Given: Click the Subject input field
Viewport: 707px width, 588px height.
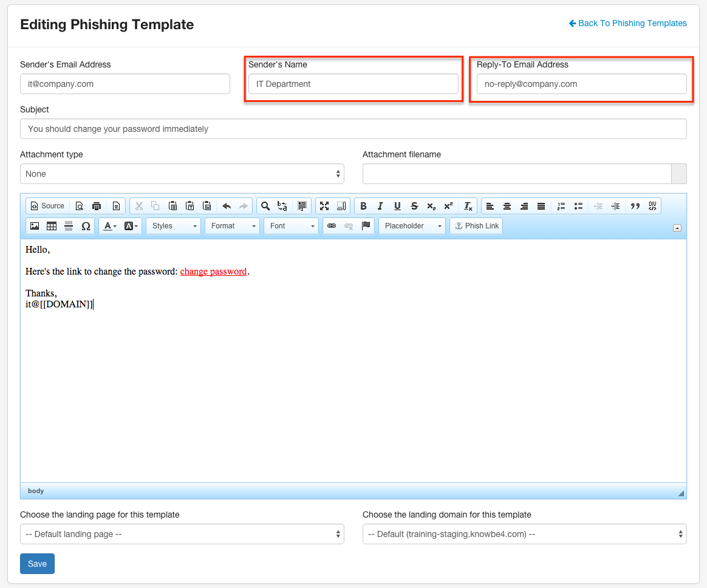Looking at the screenshot, I should (353, 128).
